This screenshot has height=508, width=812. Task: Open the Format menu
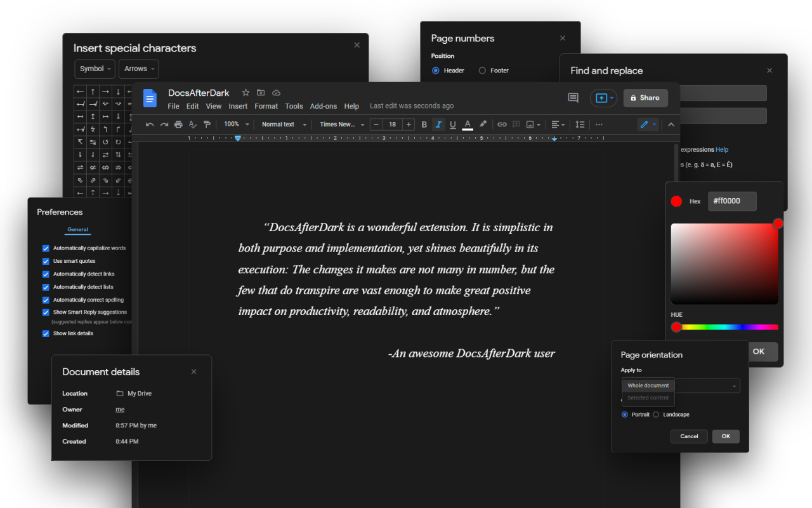(x=266, y=106)
